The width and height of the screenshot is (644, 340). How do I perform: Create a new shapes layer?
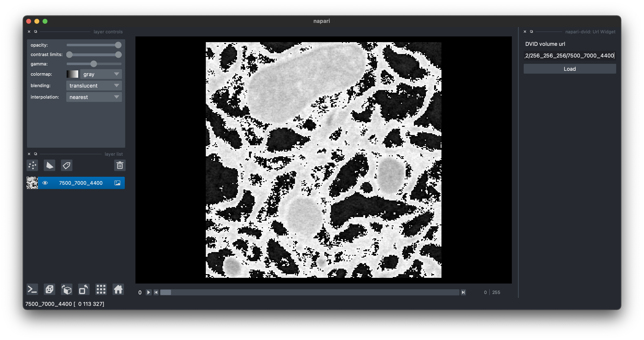(x=49, y=165)
